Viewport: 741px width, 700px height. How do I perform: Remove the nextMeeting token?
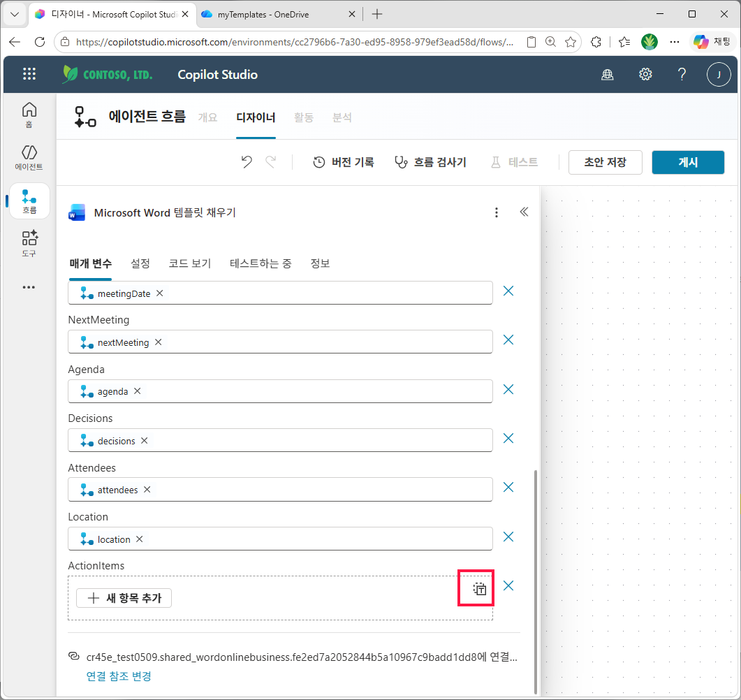[x=159, y=342]
